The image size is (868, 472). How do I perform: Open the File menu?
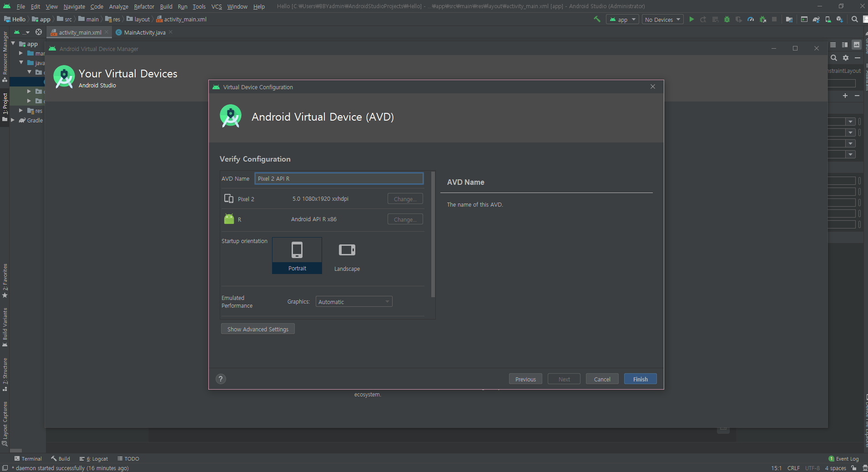pyautogui.click(x=21, y=6)
